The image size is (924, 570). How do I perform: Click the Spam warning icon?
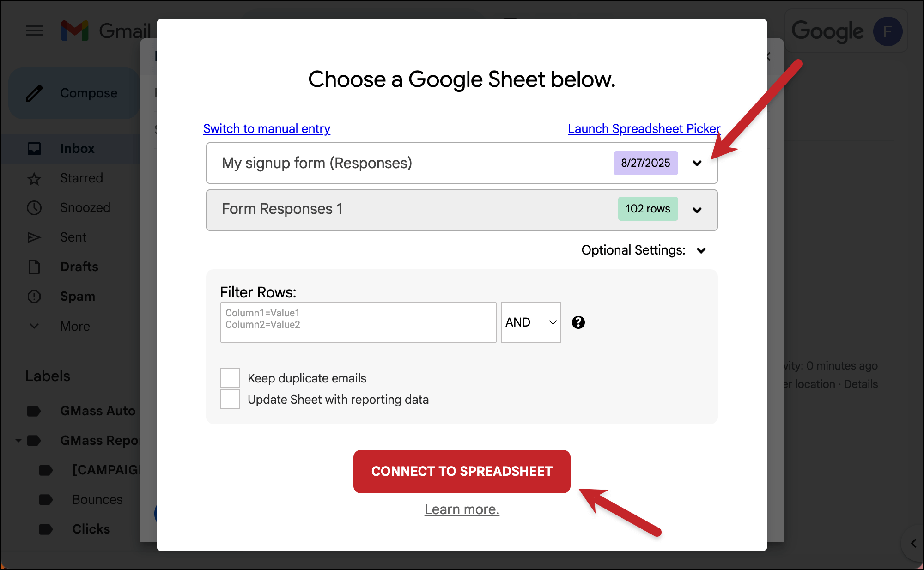(34, 296)
